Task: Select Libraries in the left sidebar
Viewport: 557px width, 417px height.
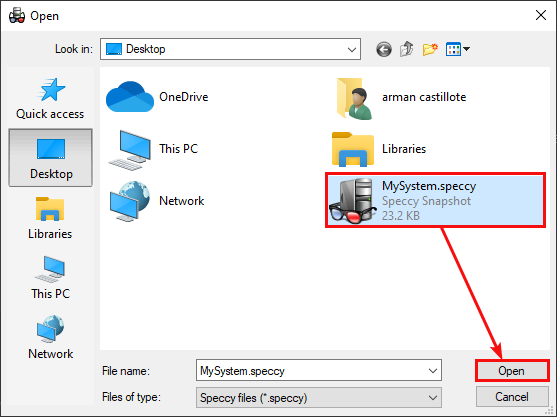Action: (50, 218)
